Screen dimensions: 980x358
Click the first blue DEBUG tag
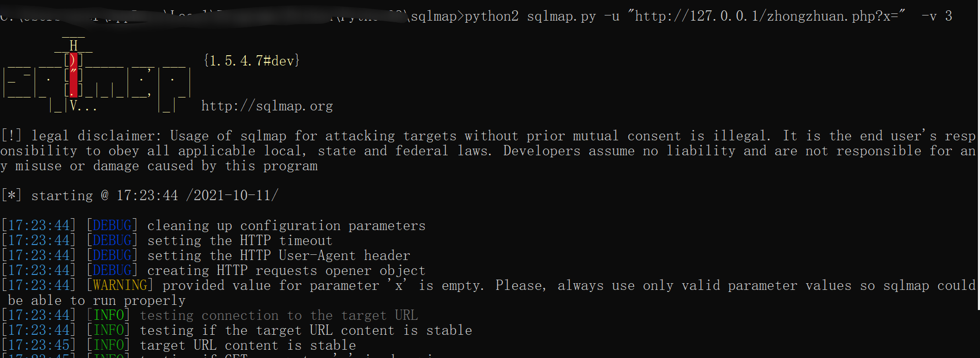coord(112,225)
